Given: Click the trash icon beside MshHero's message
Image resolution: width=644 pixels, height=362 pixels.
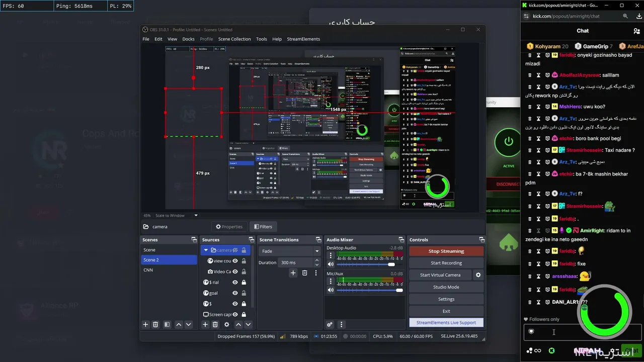Looking at the screenshot, I should [530, 107].
